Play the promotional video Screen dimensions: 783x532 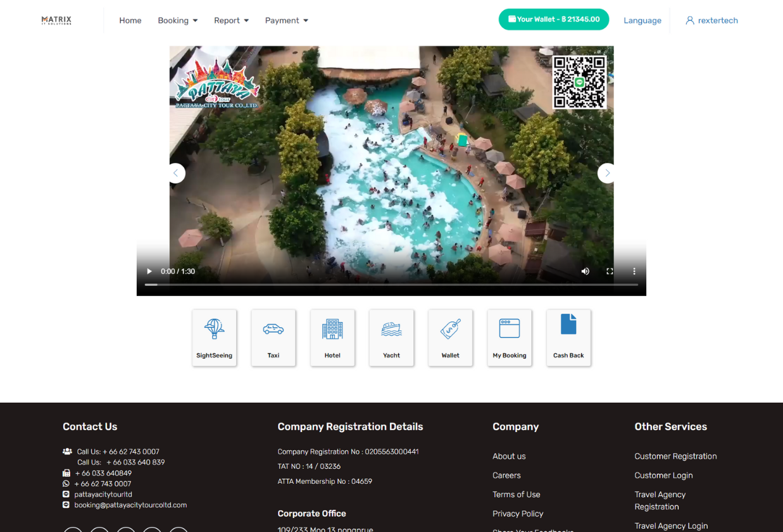tap(149, 271)
